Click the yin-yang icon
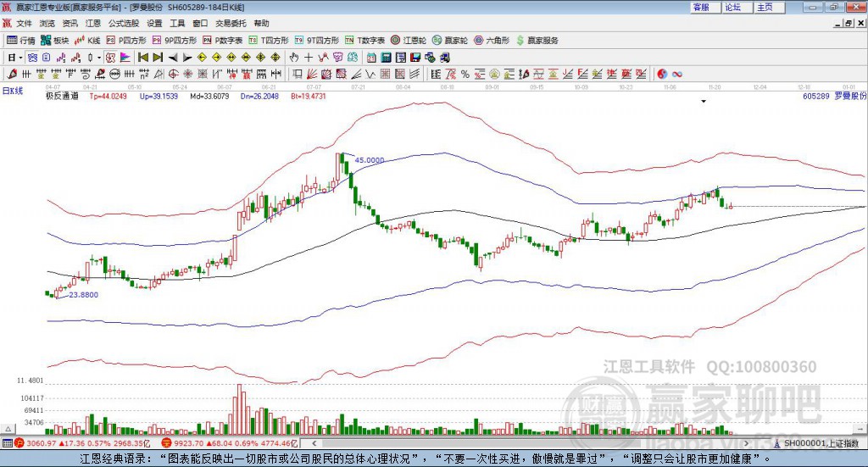Image resolution: width=868 pixels, height=467 pixels. tap(661, 74)
